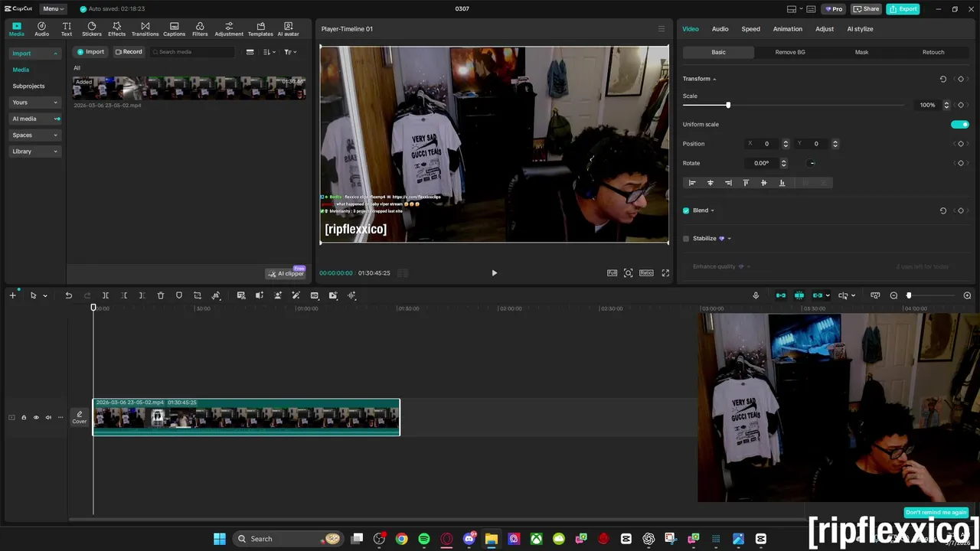Open the media sort dropdown
The width and height of the screenshot is (980, 551).
pyautogui.click(x=269, y=52)
